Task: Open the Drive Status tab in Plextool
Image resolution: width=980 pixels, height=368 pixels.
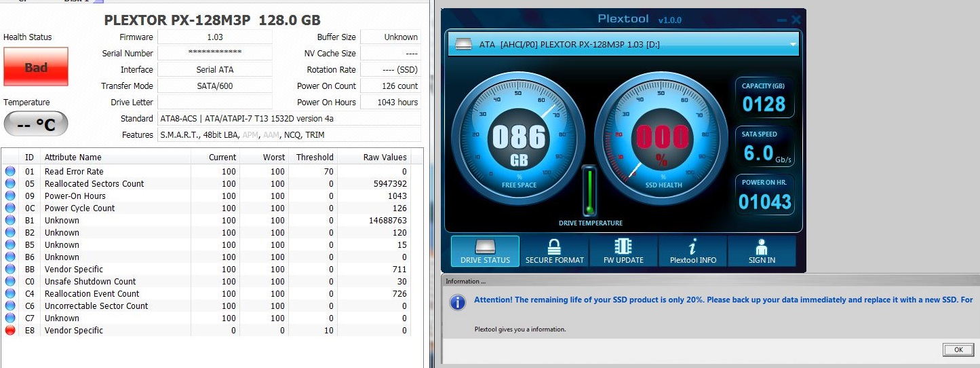Action: tap(485, 251)
